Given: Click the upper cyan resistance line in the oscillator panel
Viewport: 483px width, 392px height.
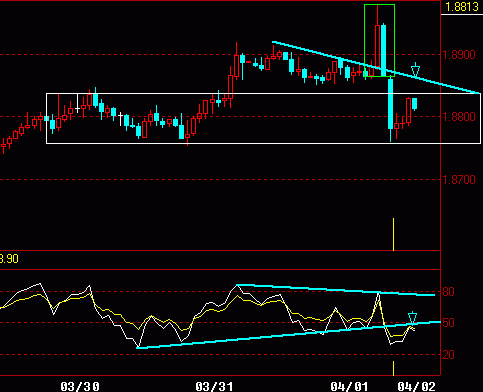Looking at the screenshot, I should 335,290.
